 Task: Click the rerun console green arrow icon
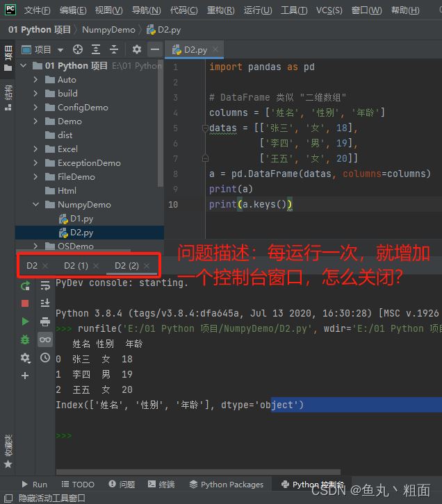pyautogui.click(x=25, y=286)
